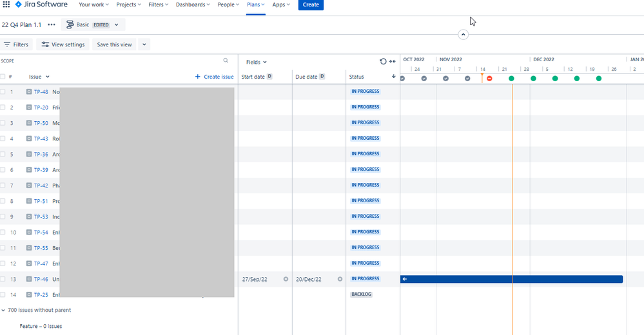Click the undo/reset timeline icon
Viewport: 644px width, 335px height.
[x=383, y=61]
